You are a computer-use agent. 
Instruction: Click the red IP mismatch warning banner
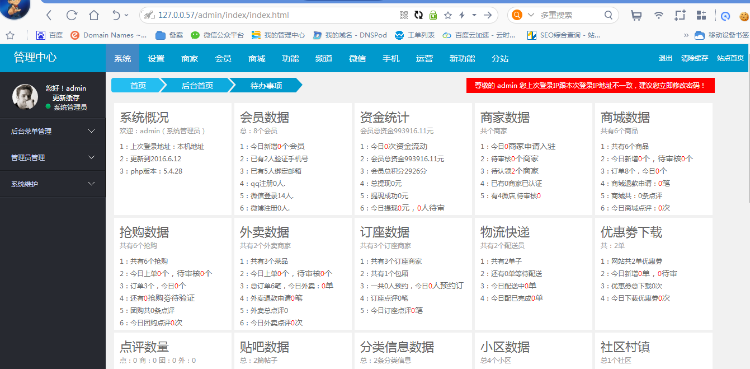pyautogui.click(x=590, y=86)
